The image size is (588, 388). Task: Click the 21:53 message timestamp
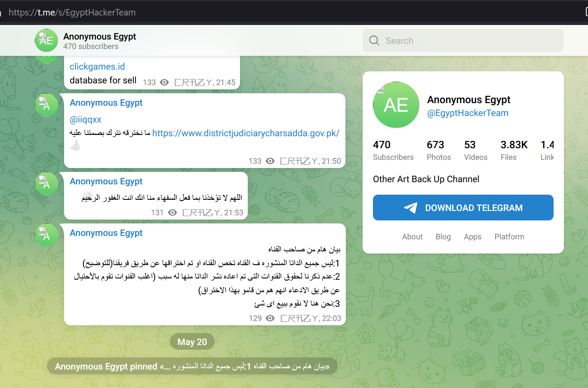[234, 213]
